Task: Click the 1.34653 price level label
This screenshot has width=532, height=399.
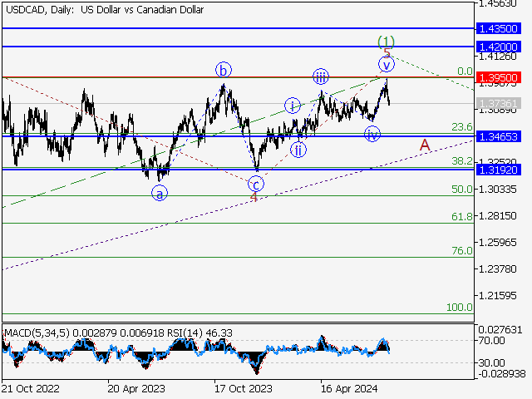Action: (498, 136)
